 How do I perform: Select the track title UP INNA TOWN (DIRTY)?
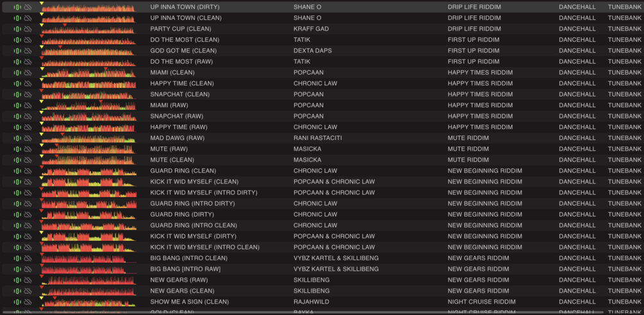[x=185, y=7]
